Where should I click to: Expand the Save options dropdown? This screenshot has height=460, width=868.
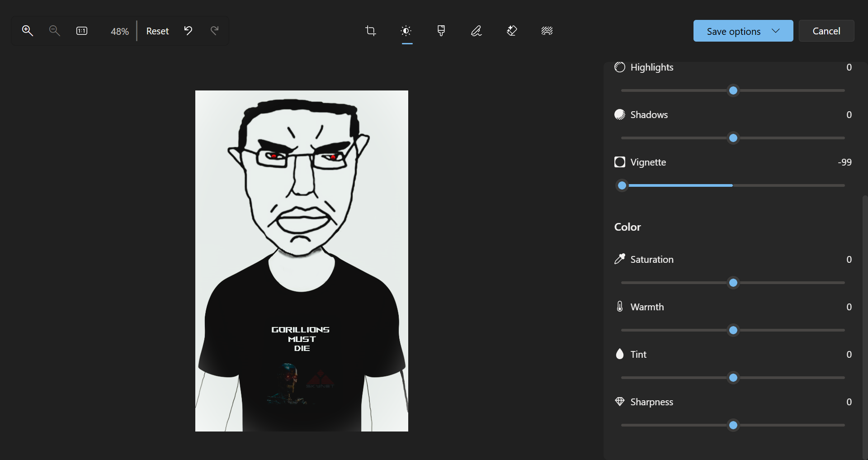tap(775, 31)
